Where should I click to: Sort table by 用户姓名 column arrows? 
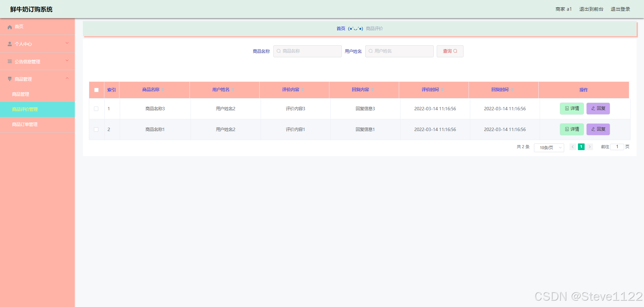click(233, 90)
